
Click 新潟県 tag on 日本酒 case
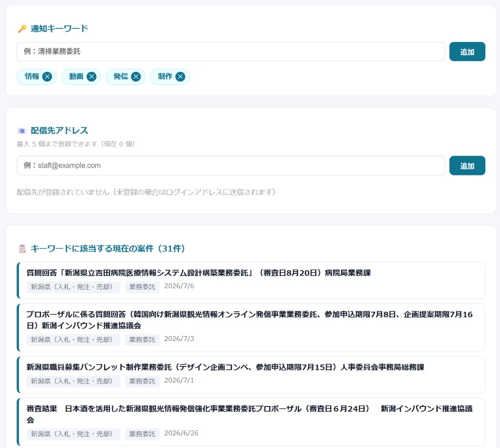coord(73,434)
